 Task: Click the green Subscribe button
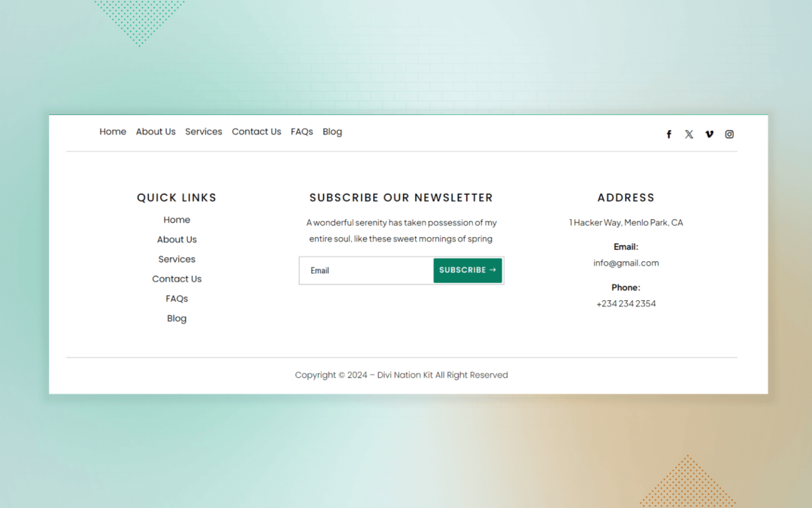[468, 271]
